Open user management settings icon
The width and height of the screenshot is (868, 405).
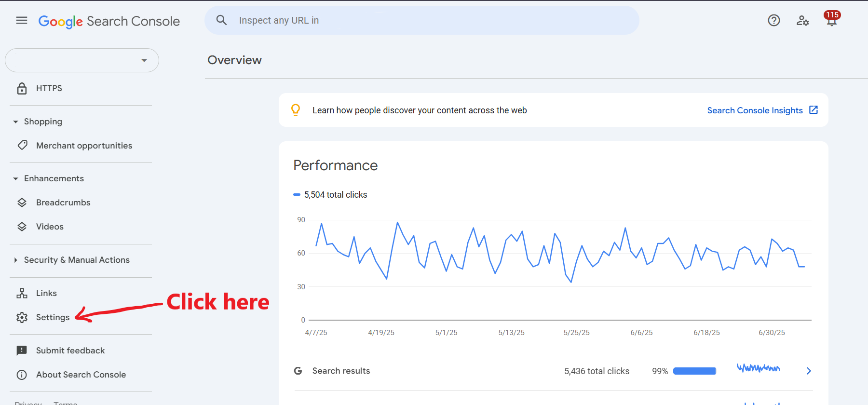point(803,20)
